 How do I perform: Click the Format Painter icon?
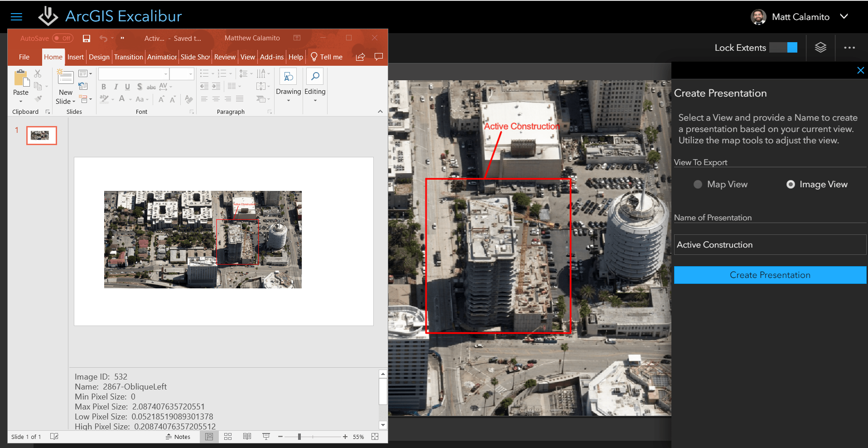(x=39, y=99)
